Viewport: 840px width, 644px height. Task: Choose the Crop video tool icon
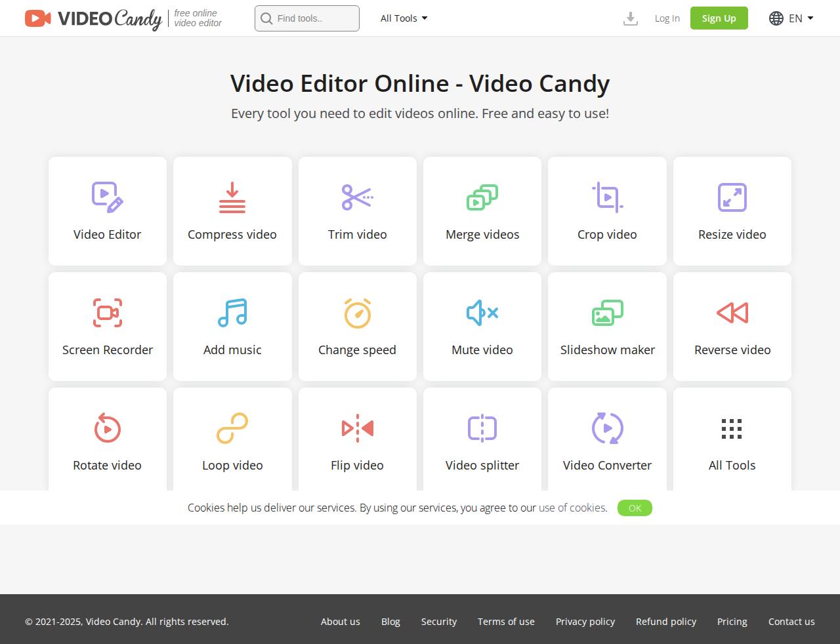pyautogui.click(x=607, y=197)
